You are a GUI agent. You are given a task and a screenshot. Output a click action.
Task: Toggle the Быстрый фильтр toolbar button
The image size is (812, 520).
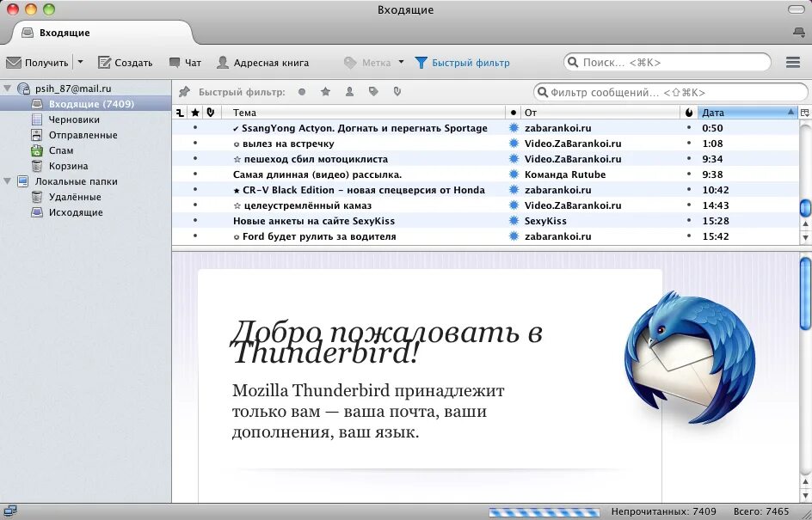pyautogui.click(x=463, y=63)
